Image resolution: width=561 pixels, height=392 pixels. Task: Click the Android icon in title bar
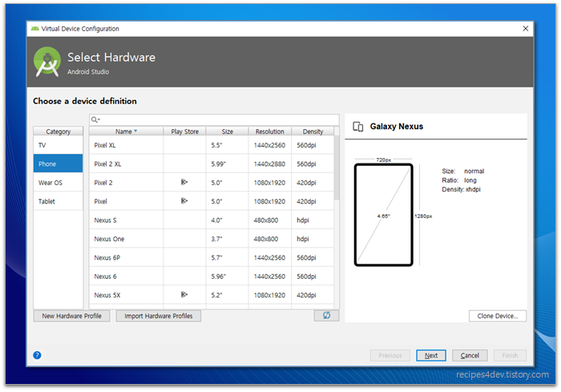point(34,29)
